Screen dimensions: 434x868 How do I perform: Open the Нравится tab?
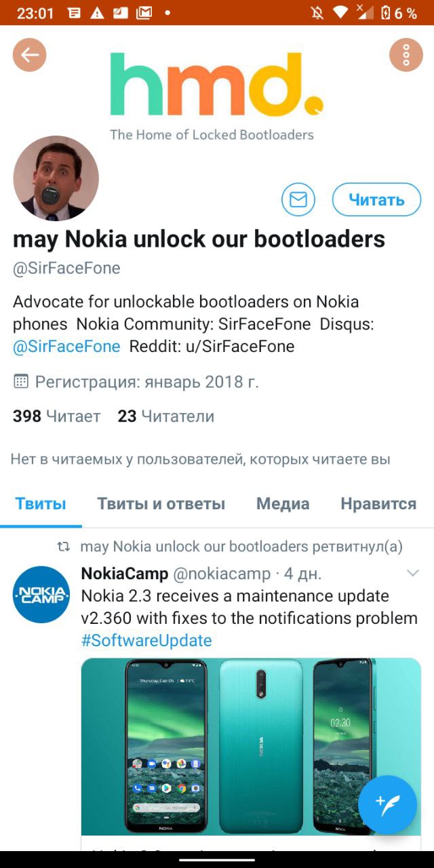(378, 504)
